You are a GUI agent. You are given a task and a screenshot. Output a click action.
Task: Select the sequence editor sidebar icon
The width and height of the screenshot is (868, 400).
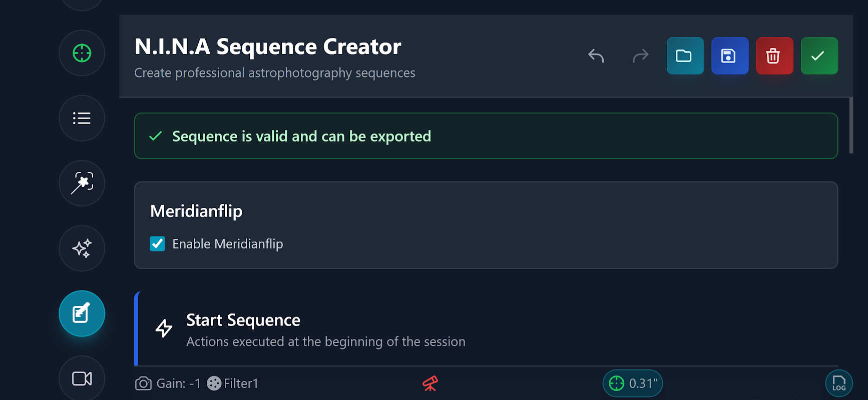pos(82,313)
